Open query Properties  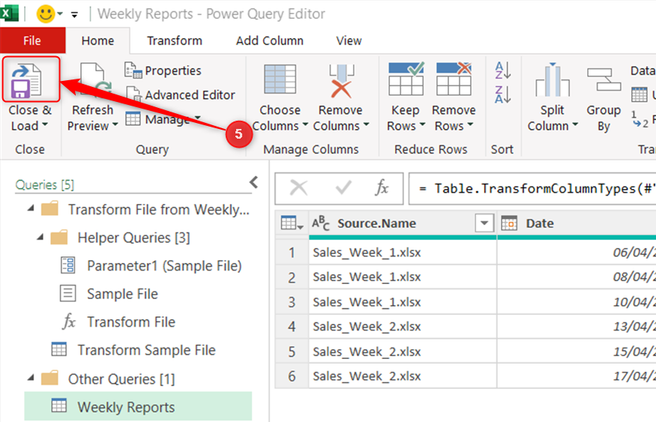click(x=163, y=70)
